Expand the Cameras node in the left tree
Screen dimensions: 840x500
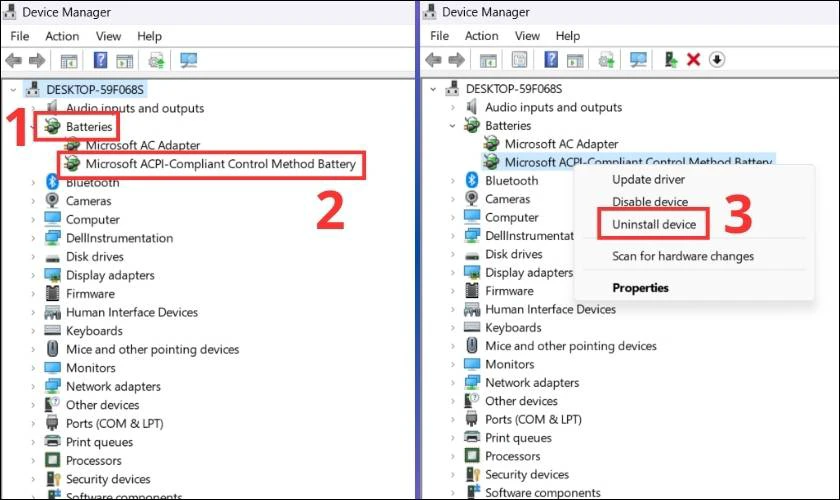[x=33, y=201]
